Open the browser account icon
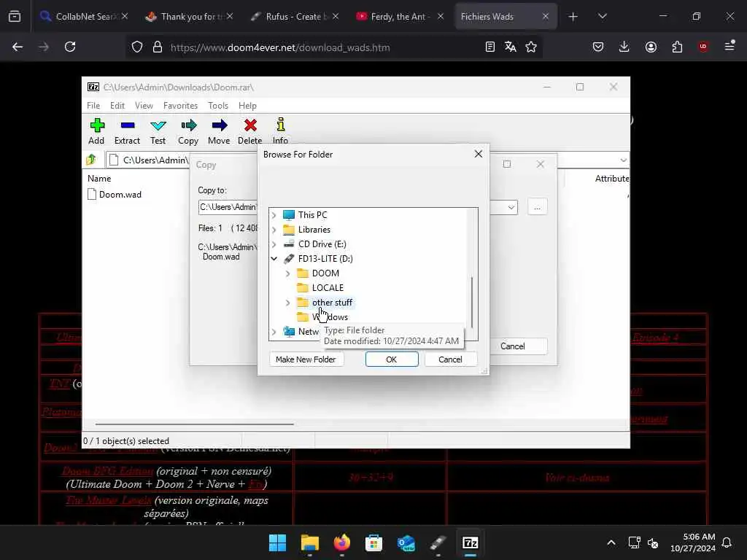The width and height of the screenshot is (747, 560). click(x=651, y=47)
